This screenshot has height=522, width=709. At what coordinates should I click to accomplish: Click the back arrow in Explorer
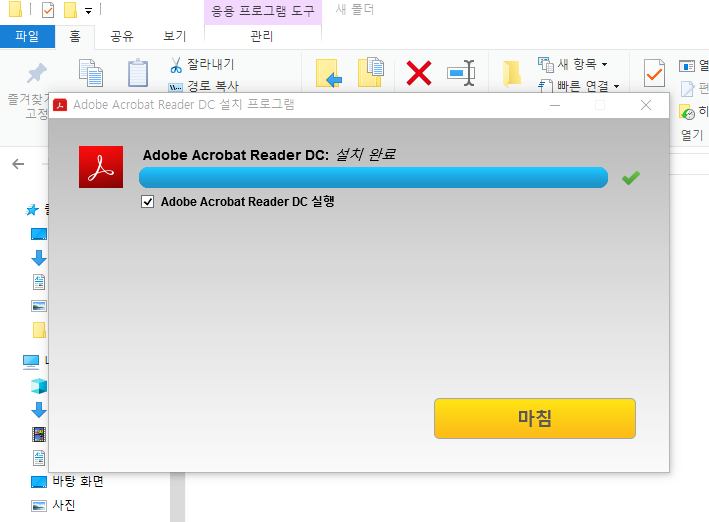pyautogui.click(x=18, y=164)
